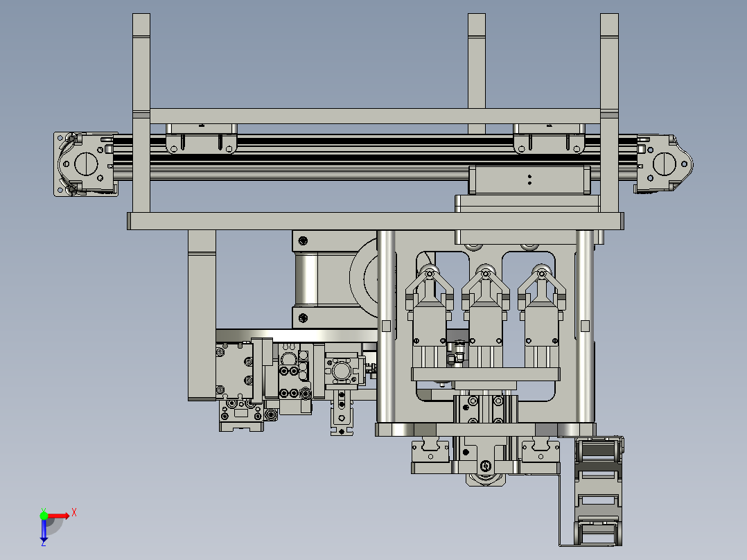Viewport: 747px width, 560px height.
Task: Select the right pneumatic gripper of the three
Action: coord(542,316)
